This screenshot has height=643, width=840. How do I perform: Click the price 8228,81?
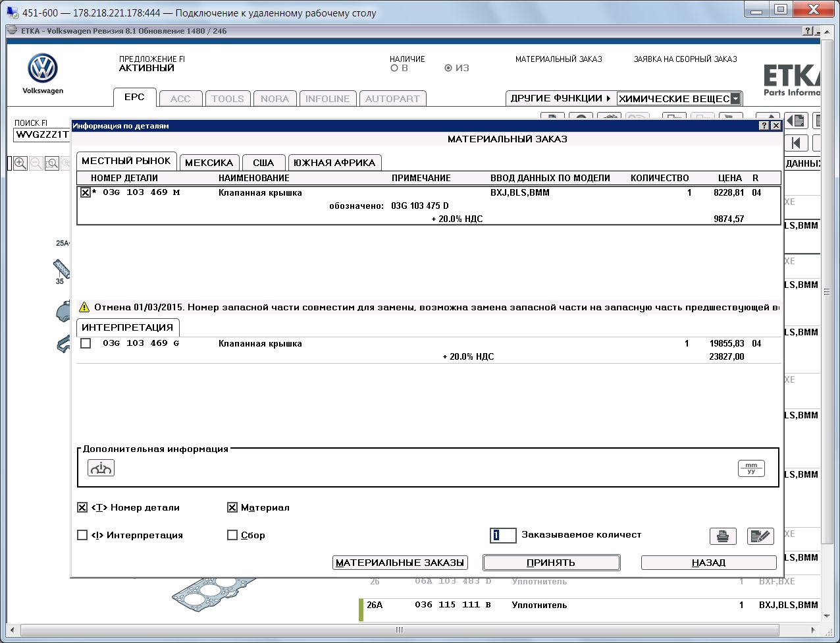pos(729,193)
